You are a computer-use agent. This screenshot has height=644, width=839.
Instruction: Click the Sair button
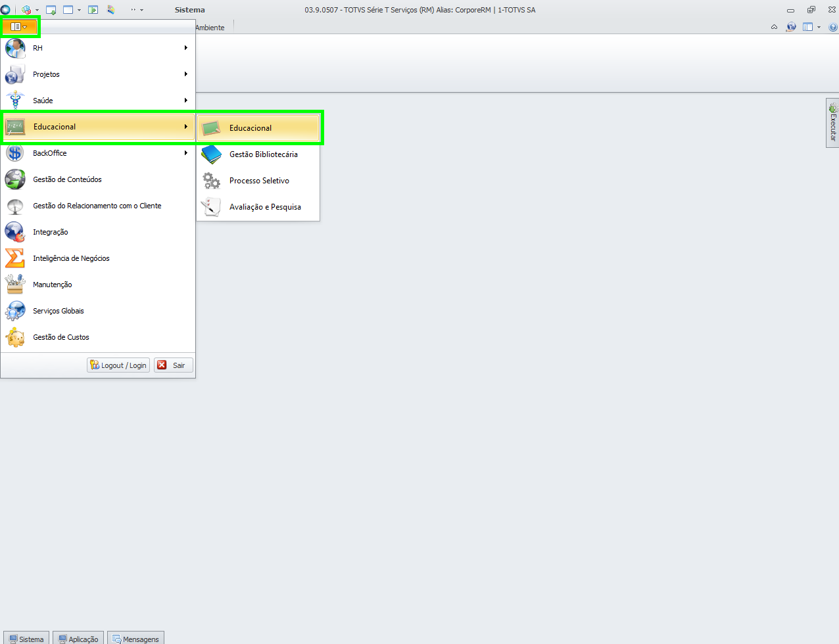coord(174,365)
